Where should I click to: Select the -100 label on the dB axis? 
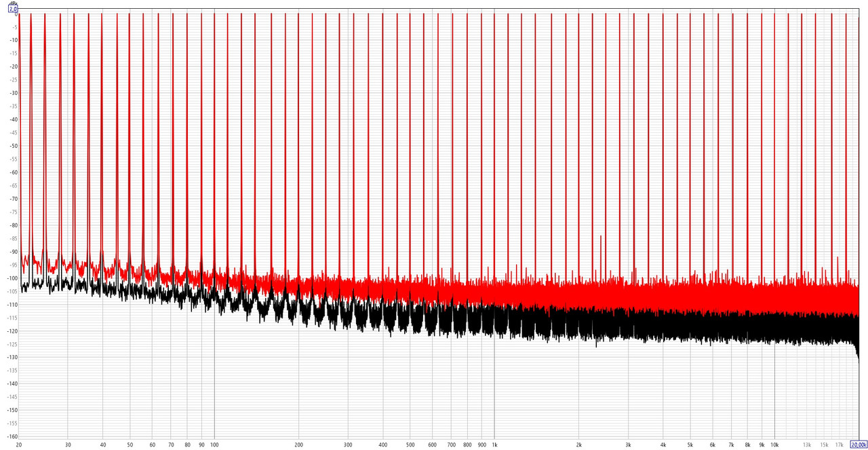pos(12,278)
